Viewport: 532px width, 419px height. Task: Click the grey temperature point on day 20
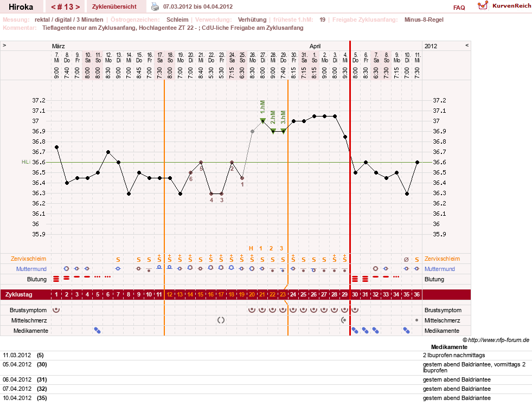tap(252, 132)
